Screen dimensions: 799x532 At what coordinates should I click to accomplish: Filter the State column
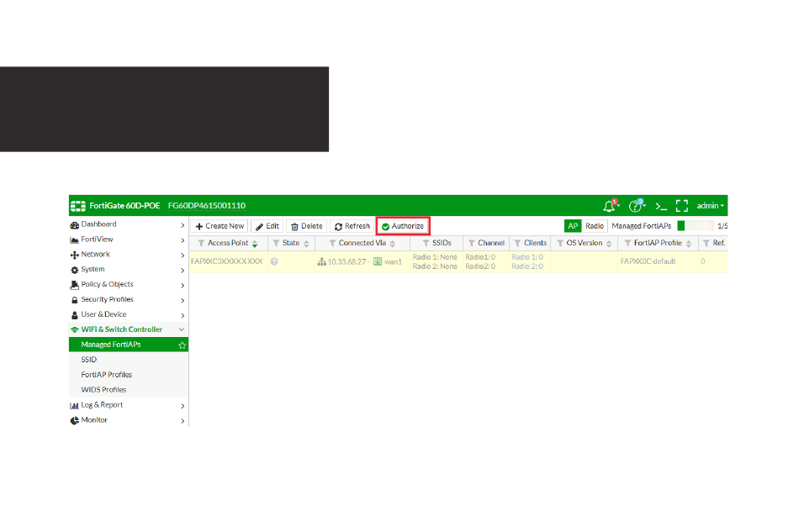(x=276, y=244)
